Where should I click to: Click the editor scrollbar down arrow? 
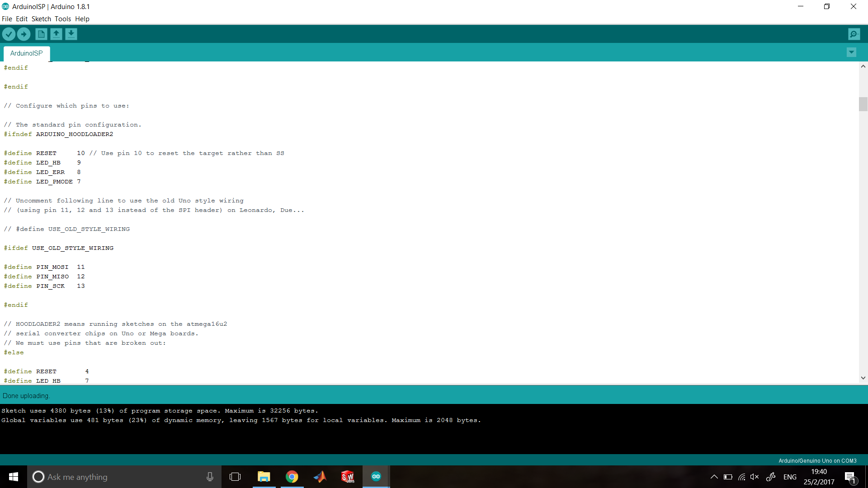[x=863, y=378]
